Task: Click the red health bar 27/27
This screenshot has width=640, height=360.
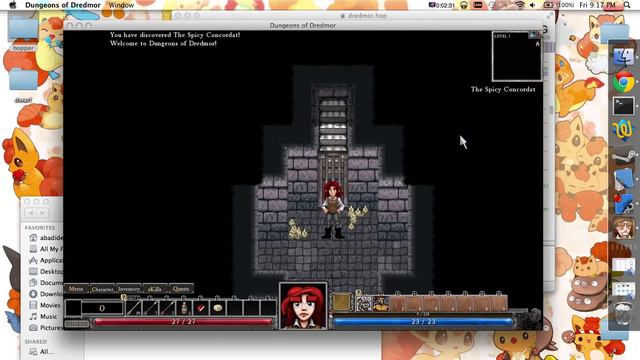Action: [x=183, y=322]
